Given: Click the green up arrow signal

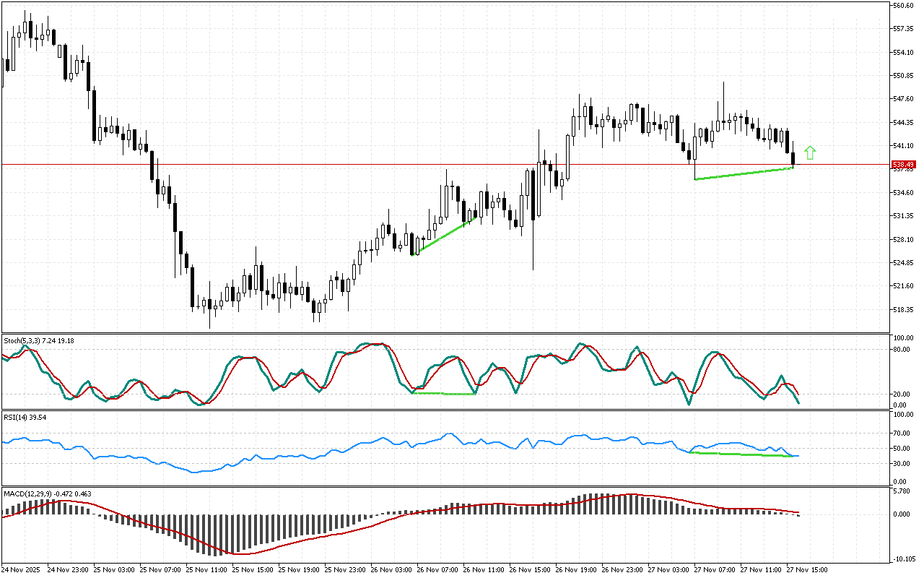Looking at the screenshot, I should click(810, 152).
